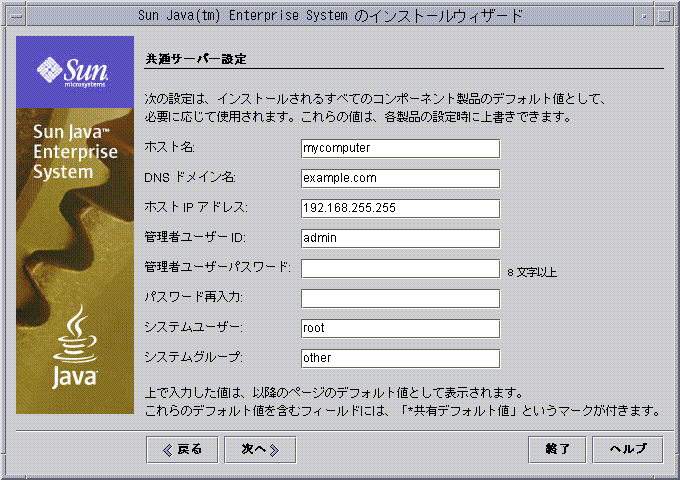Click the ホスト IP アドレス label
This screenshot has height=480, width=680.
click(x=196, y=207)
